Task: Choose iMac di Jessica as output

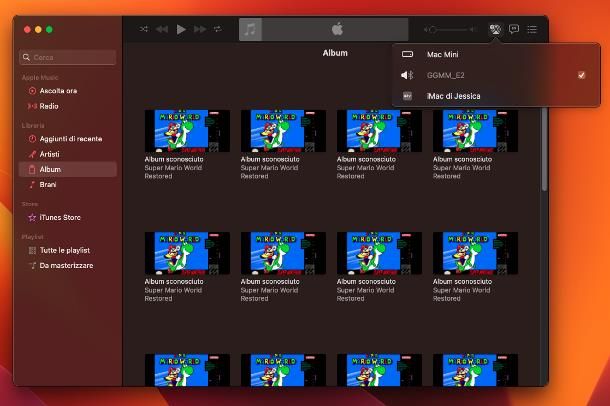Action: 496,96
